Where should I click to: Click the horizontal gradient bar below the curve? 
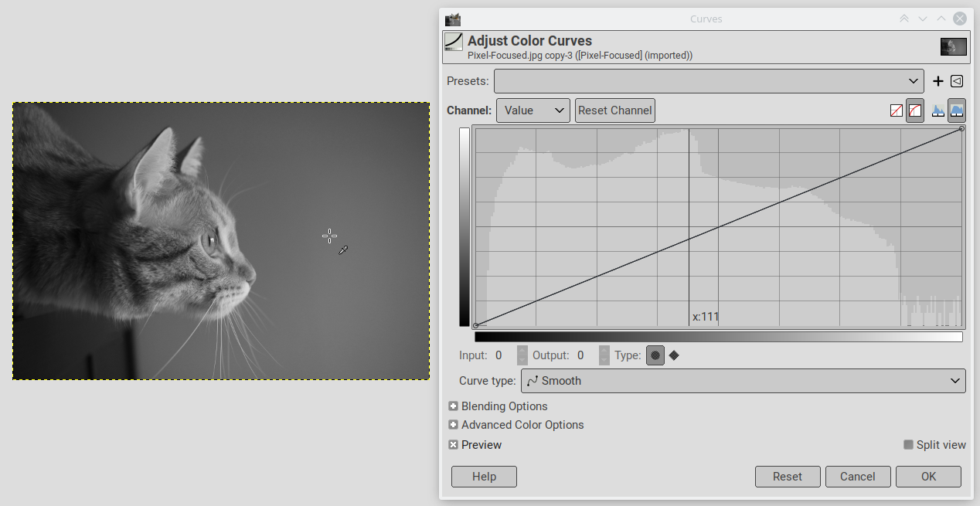719,337
